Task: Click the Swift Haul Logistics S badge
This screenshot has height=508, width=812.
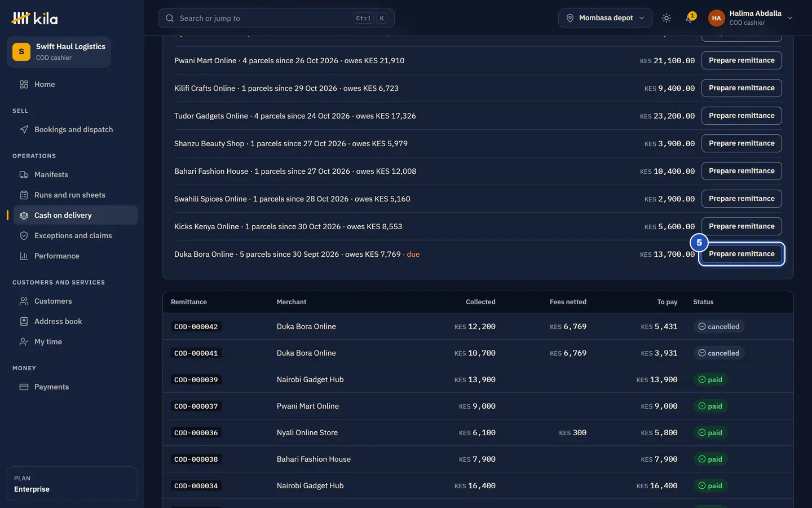Action: [21, 52]
